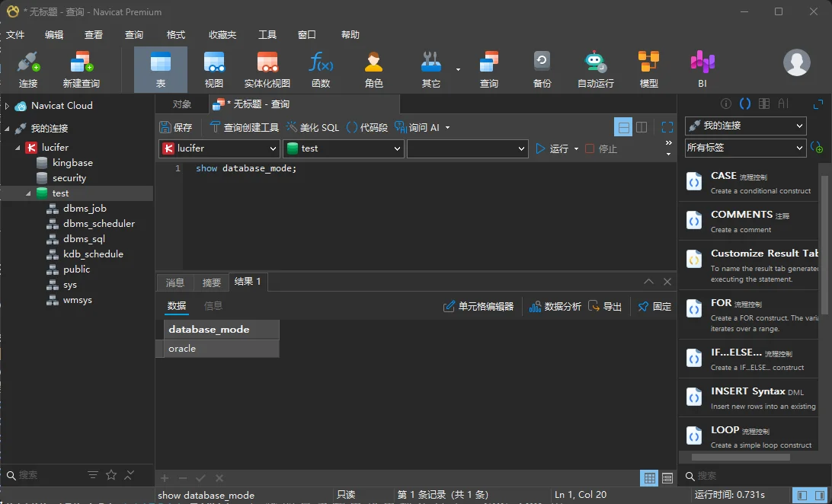Select the 表 (Table) toolbar icon
832x504 pixels.
click(x=161, y=69)
